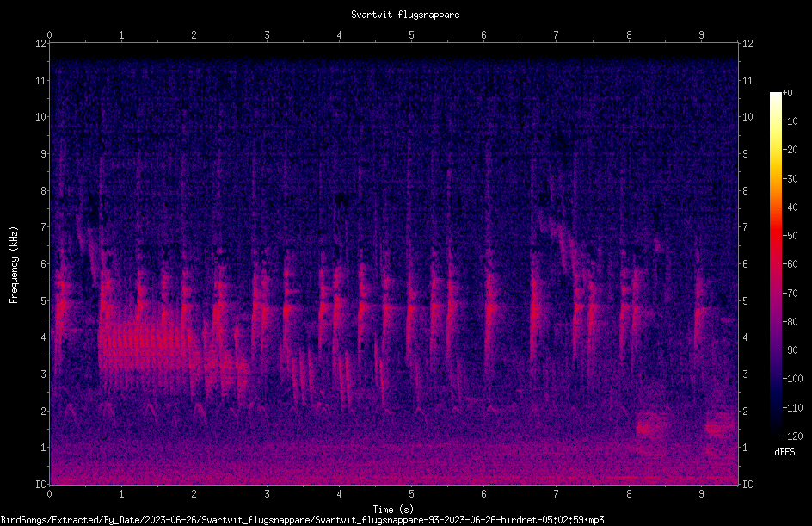Click 'DC' on the left frequency axis
Screen dimensions: 812x526
point(40,485)
